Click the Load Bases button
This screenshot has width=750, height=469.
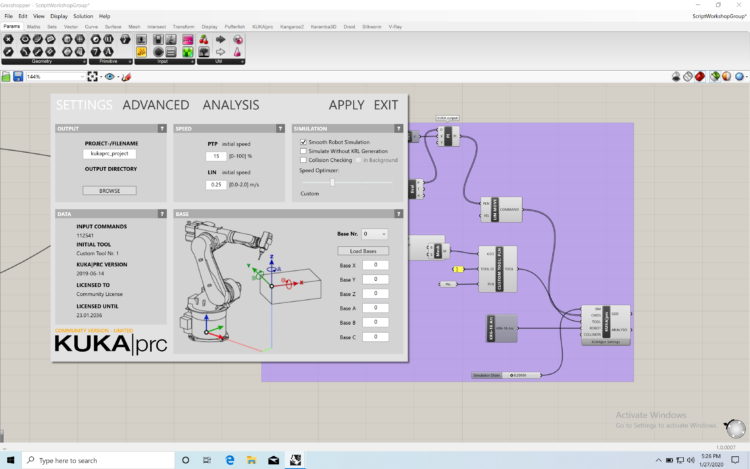[x=362, y=250]
